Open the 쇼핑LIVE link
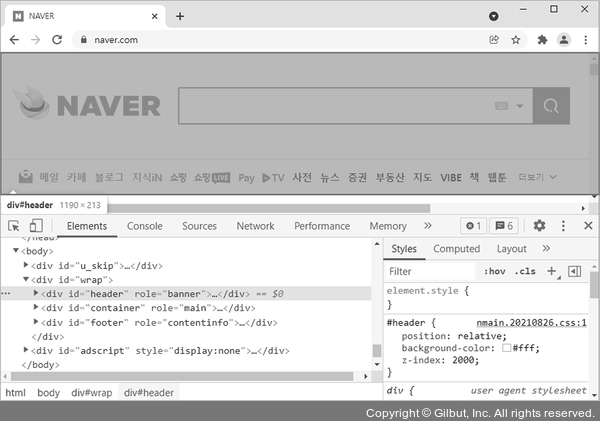The height and width of the screenshot is (421, 600). point(212,177)
